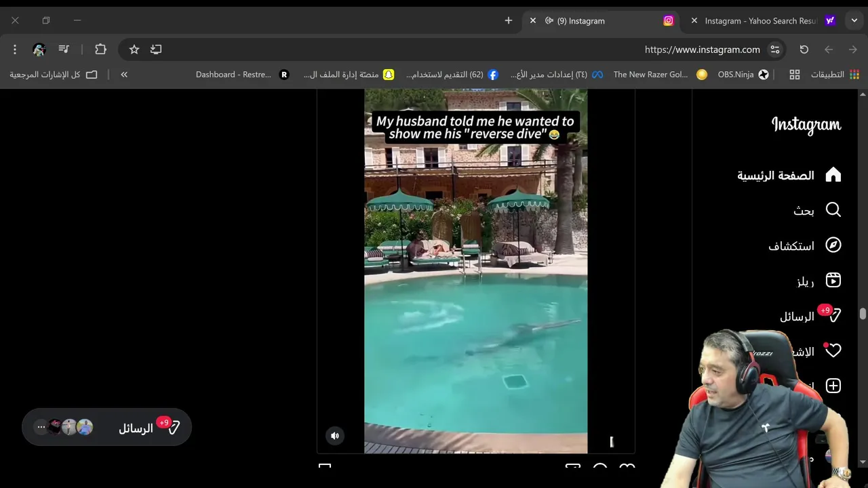Open Snapchat منصّة إدارة الملف bookmark
Screen dimensions: 868x488
pos(349,75)
